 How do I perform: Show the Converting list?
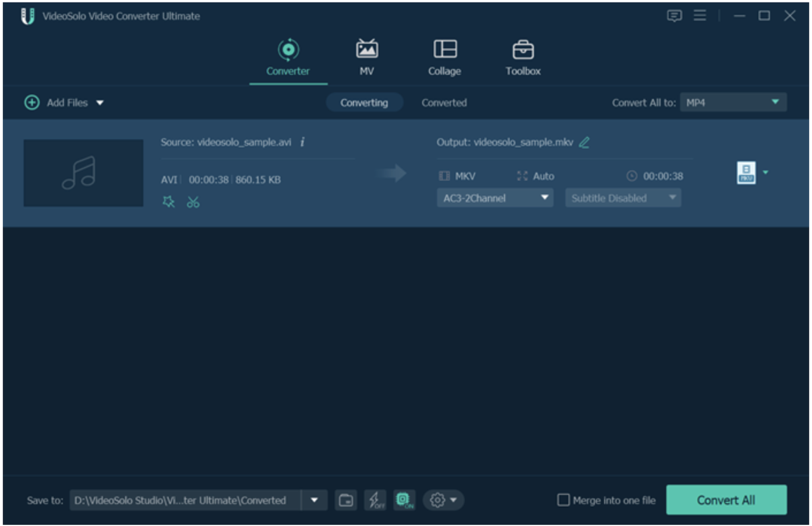pos(364,103)
